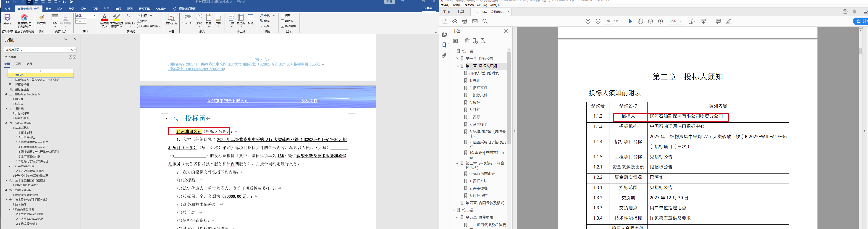This screenshot has width=868, height=229.
Task: Switch to the 工具 tab in Acrobat
Action: (x=460, y=12)
